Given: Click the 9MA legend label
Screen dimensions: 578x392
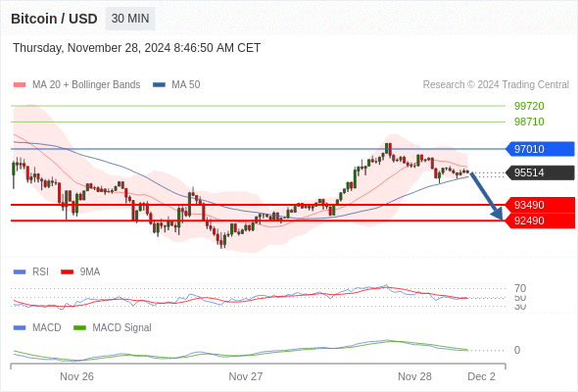Looking at the screenshot, I should click(x=90, y=272).
